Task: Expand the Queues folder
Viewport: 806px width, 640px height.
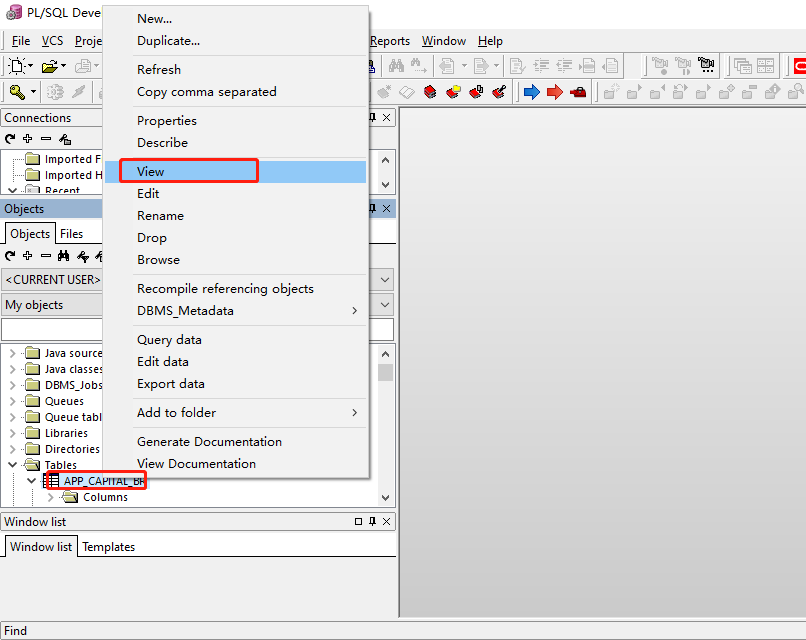Action: (x=13, y=401)
